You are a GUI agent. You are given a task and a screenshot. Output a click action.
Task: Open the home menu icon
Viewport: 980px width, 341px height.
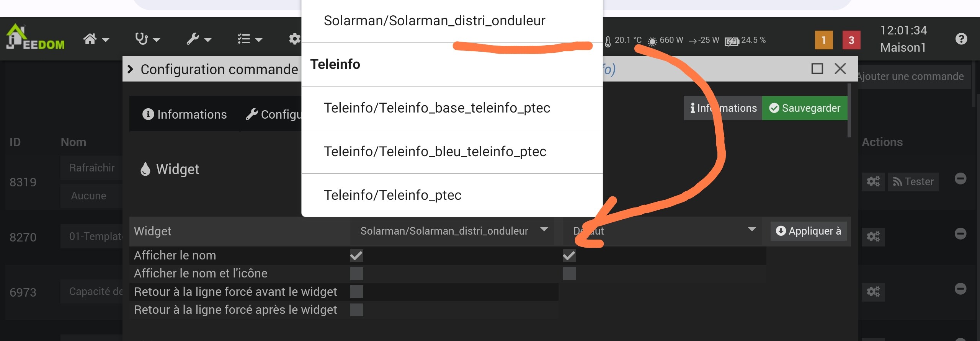tap(96, 39)
